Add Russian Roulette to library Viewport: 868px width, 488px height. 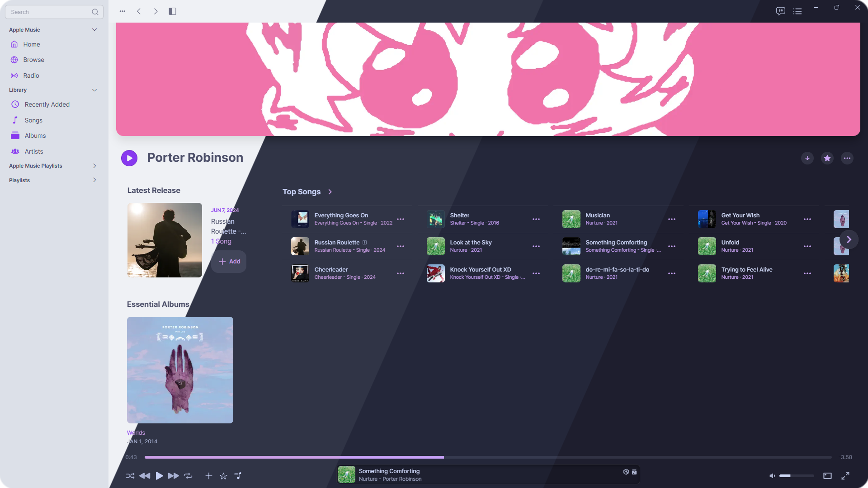click(229, 262)
